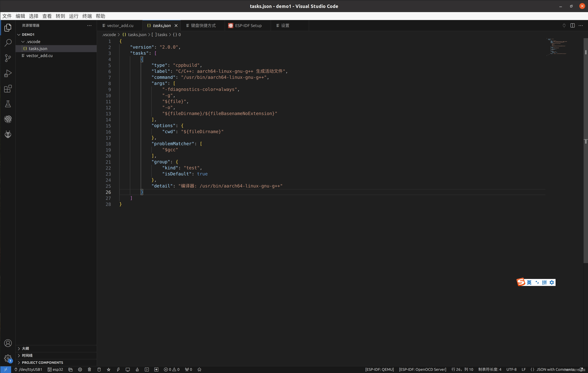This screenshot has width=588, height=373.
Task: Open the 文件 menu
Action: pos(7,16)
